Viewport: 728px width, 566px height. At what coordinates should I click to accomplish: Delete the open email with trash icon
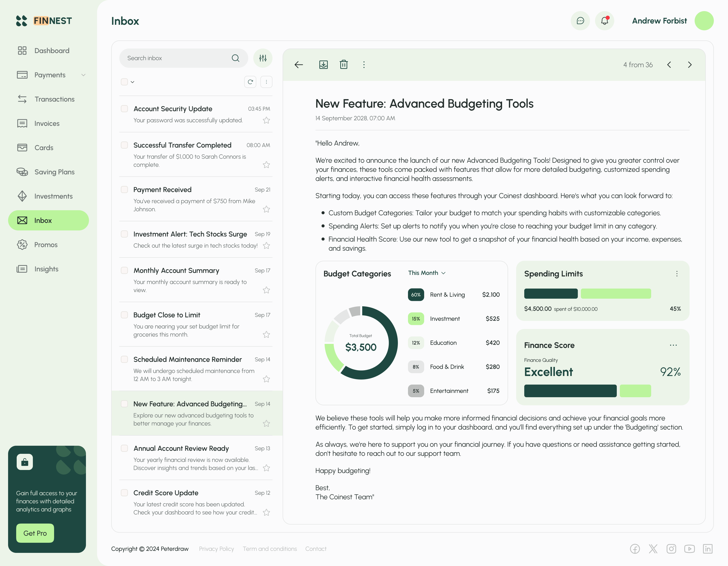(x=344, y=65)
